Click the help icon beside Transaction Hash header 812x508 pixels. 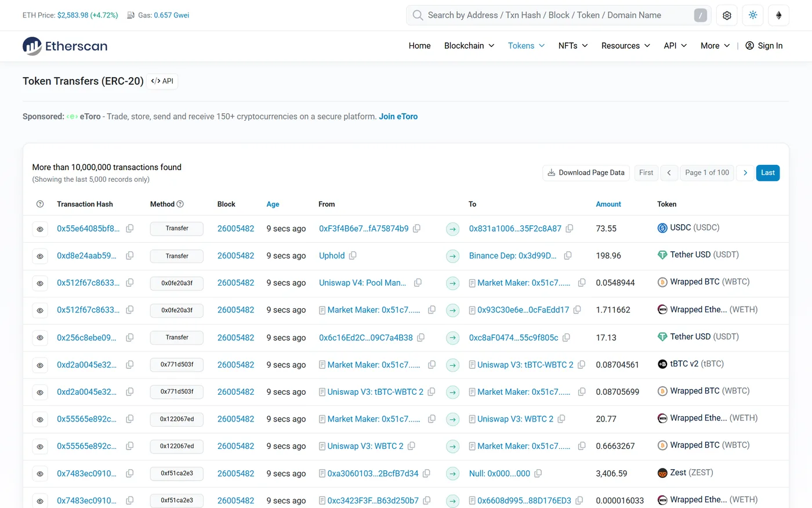(x=40, y=204)
